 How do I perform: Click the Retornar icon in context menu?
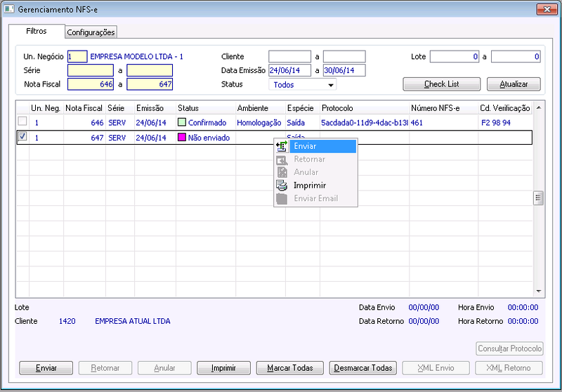pyautogui.click(x=282, y=159)
